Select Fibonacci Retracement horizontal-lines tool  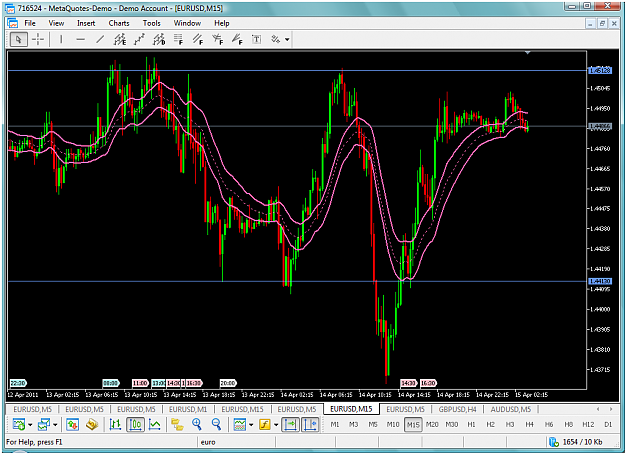tap(178, 39)
